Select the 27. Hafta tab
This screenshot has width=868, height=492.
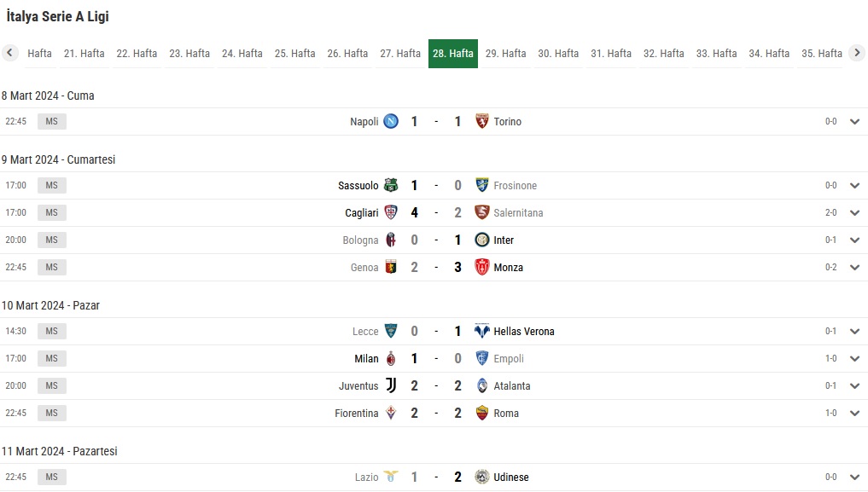click(x=400, y=54)
